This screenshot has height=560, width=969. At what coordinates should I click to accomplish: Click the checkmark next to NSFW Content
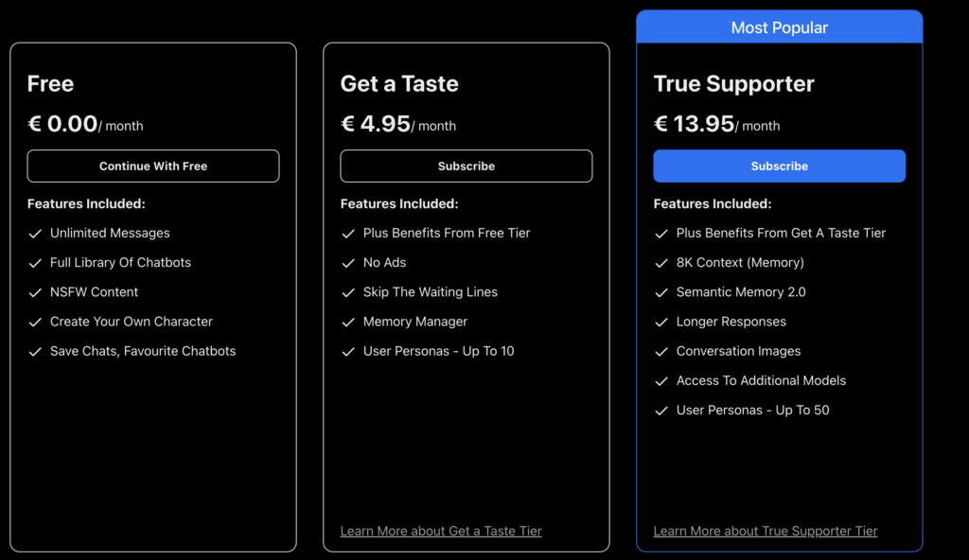tap(35, 292)
